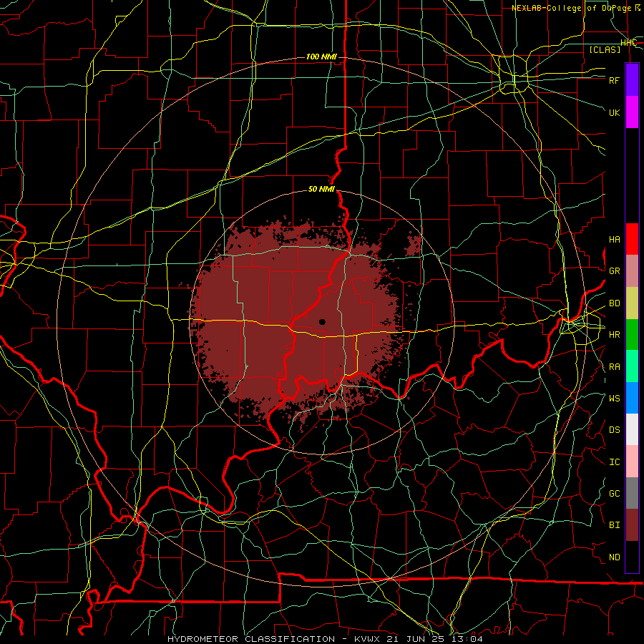Click the 100 NMI range ring label
This screenshot has height=644, width=644.
pos(321,57)
